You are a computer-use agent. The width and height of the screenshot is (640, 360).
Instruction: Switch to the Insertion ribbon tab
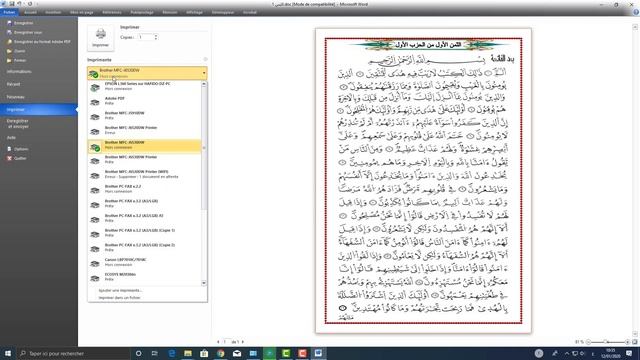[x=53, y=12]
